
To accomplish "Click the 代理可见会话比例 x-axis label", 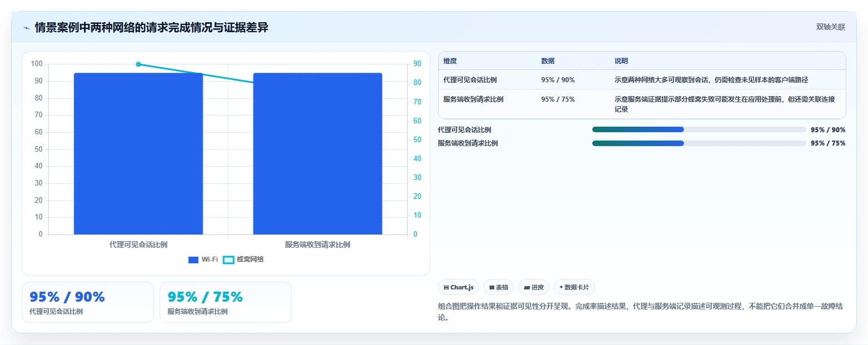I will 138,244.
